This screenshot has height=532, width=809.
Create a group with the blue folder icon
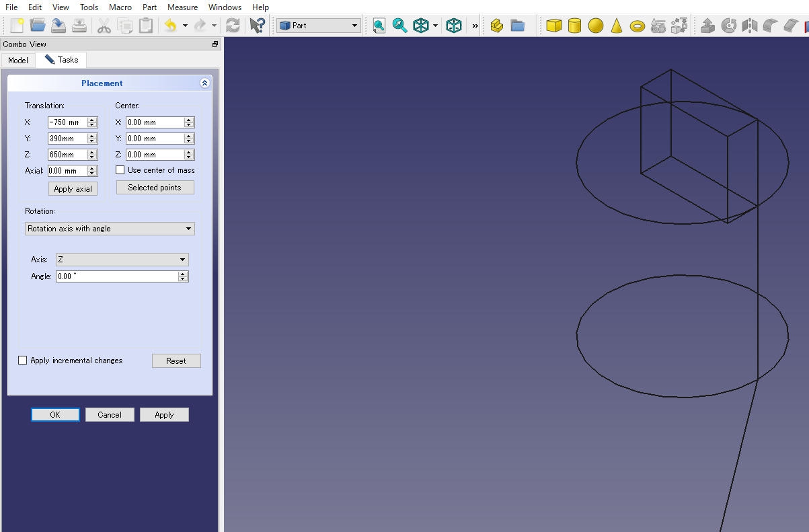pos(517,26)
